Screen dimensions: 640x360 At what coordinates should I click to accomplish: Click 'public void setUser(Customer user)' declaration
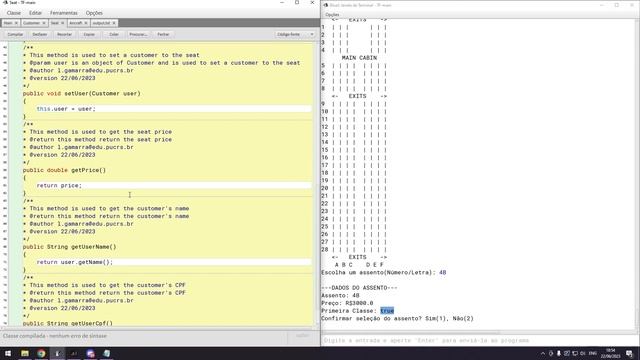coord(82,93)
